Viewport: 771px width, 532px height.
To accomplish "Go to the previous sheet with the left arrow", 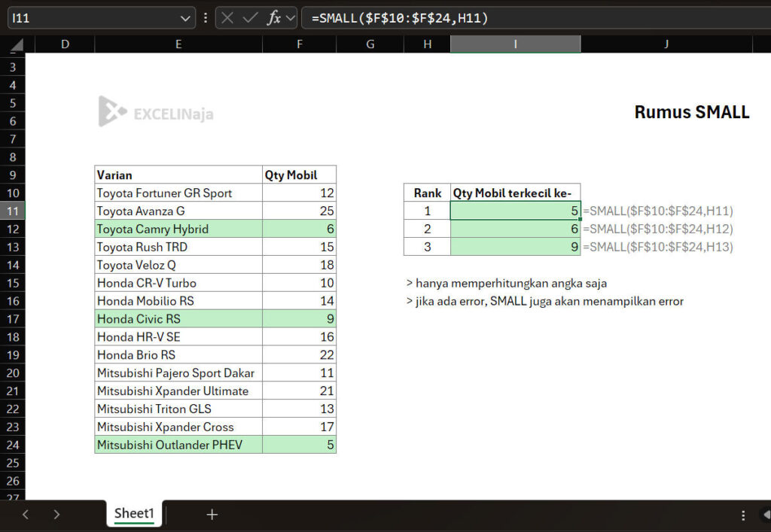I will click(x=26, y=514).
